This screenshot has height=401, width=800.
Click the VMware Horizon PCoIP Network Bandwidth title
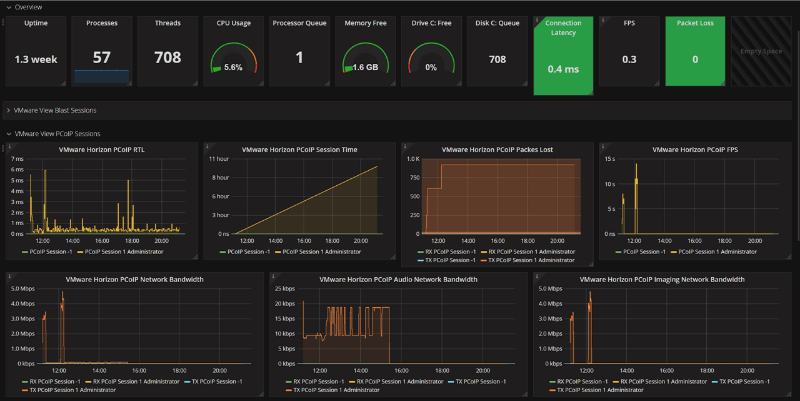point(135,280)
